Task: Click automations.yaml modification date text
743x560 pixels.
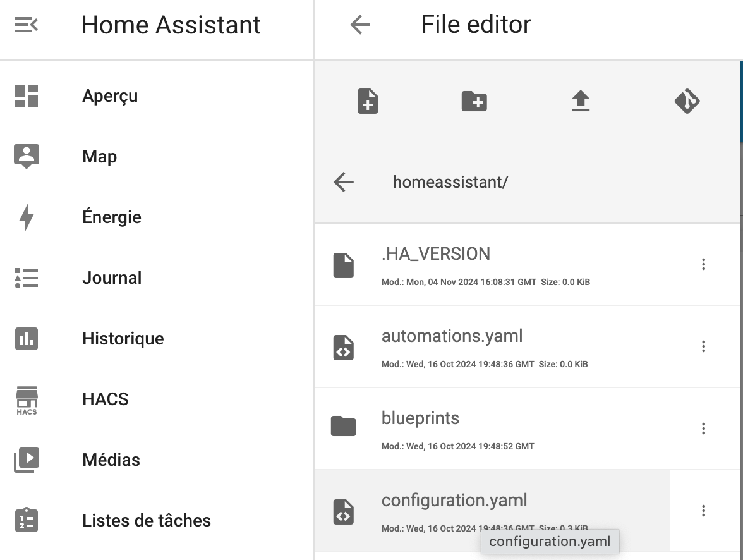Action: [x=457, y=364]
